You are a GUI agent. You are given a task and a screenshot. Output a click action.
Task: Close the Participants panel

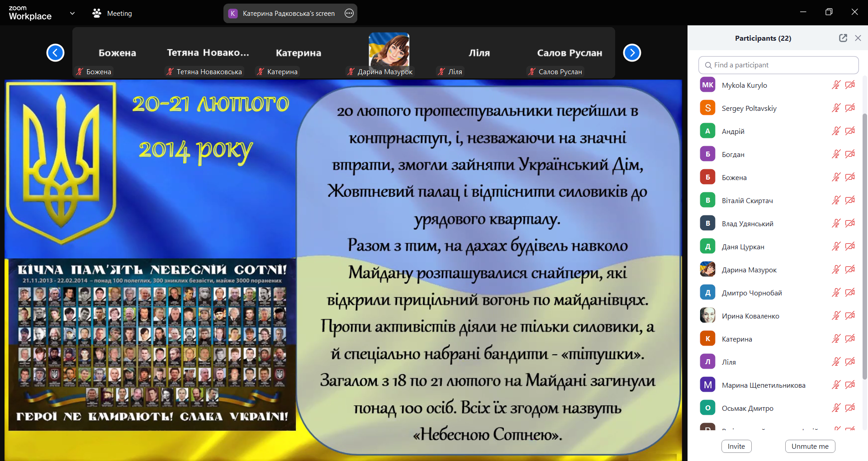858,38
